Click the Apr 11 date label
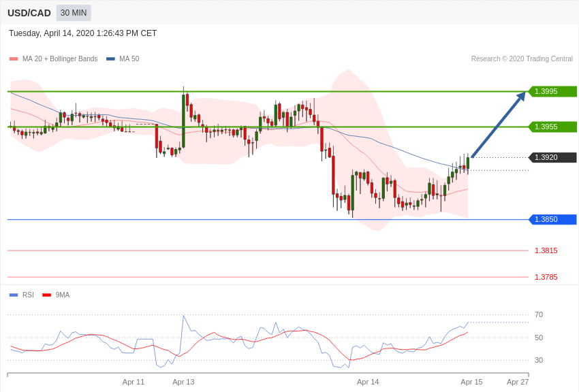Screen dimensions: 579x392 click(x=134, y=382)
